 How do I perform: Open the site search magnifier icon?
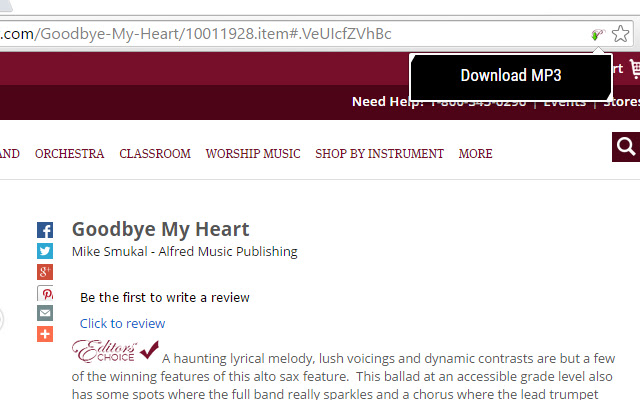point(626,147)
